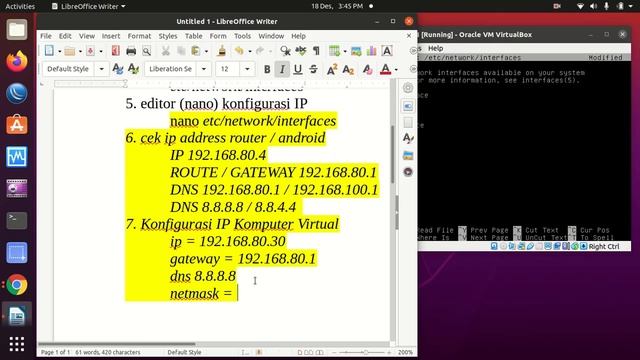Click Insert Text Box icon
The width and height of the screenshot is (640, 360).
(387, 51)
